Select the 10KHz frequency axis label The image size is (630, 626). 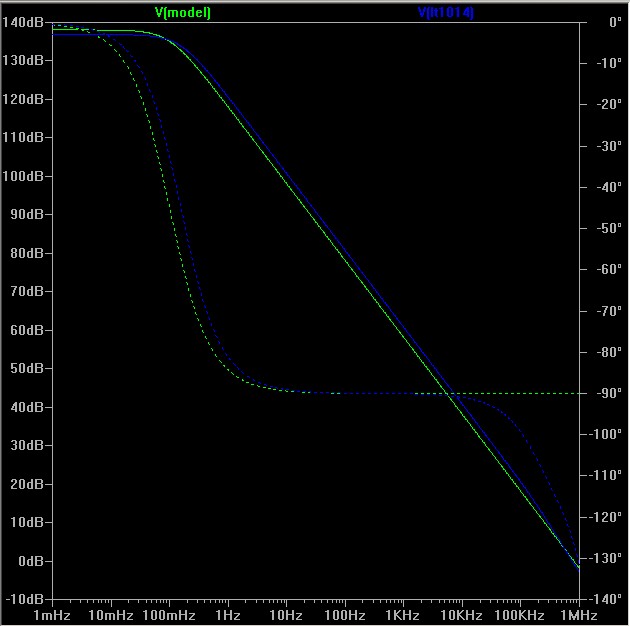click(x=461, y=613)
